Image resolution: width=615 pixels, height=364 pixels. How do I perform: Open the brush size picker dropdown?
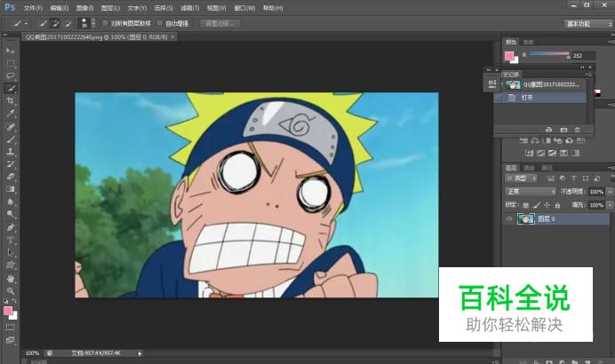pyautogui.click(x=93, y=23)
